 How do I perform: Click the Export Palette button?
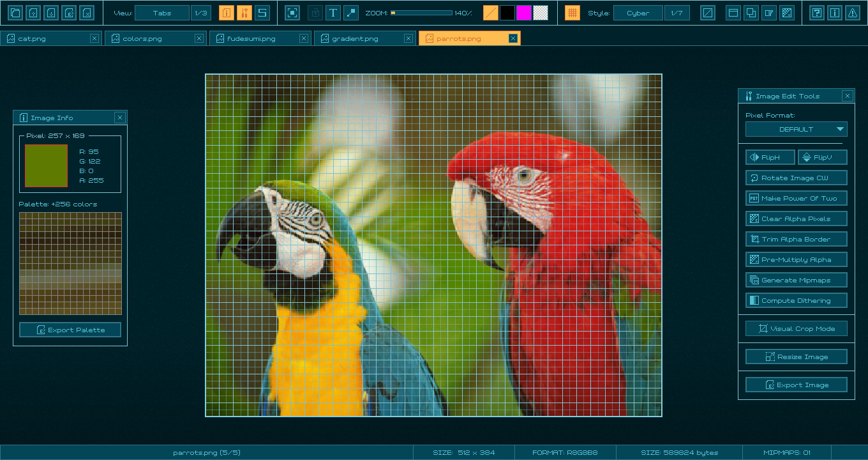tap(70, 330)
